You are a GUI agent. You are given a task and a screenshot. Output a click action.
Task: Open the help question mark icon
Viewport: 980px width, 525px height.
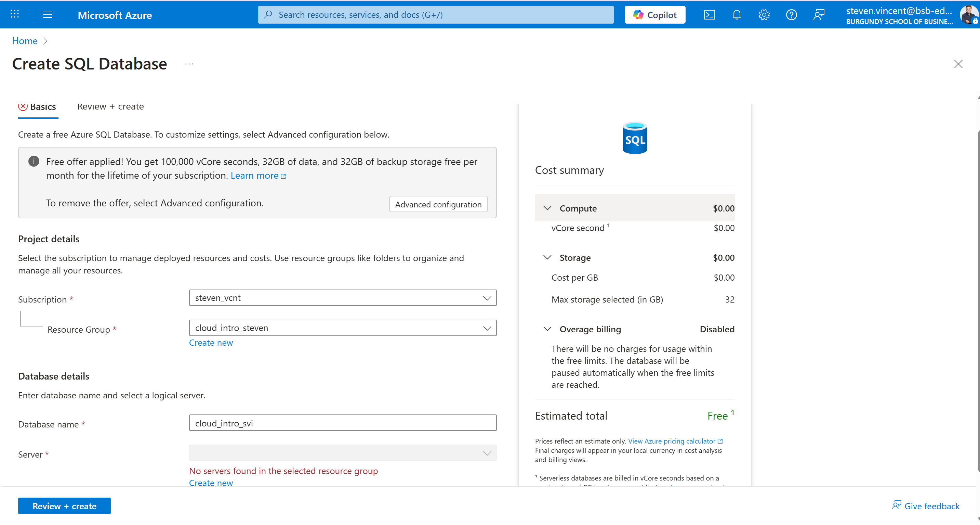791,14
